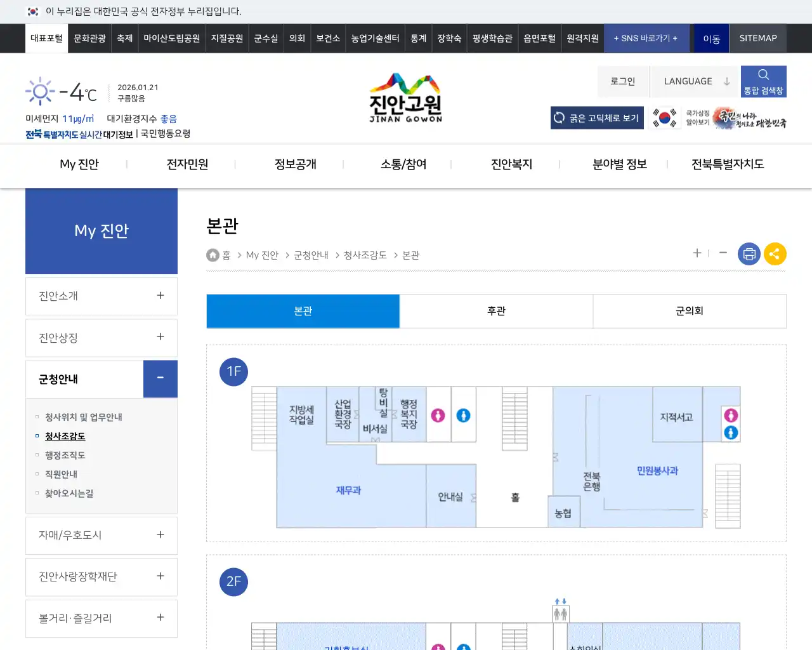Click the 로그인 button
Screen dimensions: 812x650
click(x=622, y=81)
